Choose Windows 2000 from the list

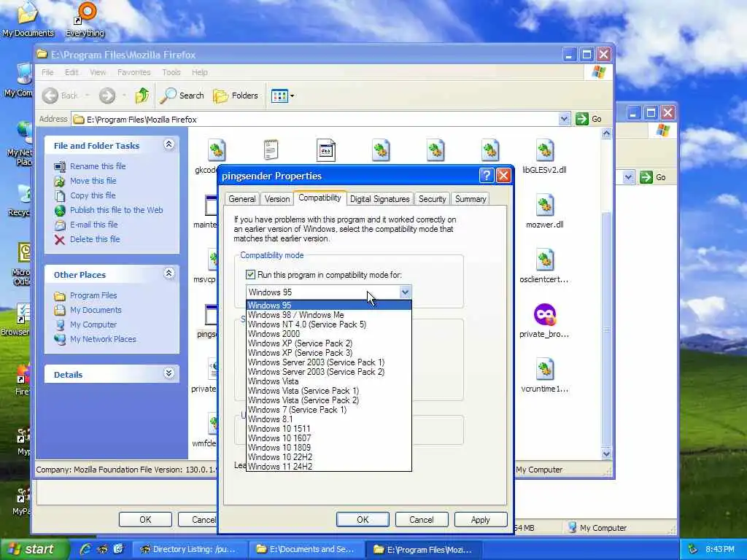click(329, 334)
